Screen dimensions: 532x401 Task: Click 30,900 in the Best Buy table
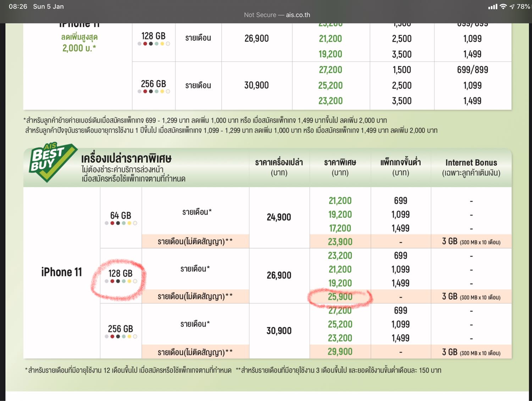pos(279,331)
